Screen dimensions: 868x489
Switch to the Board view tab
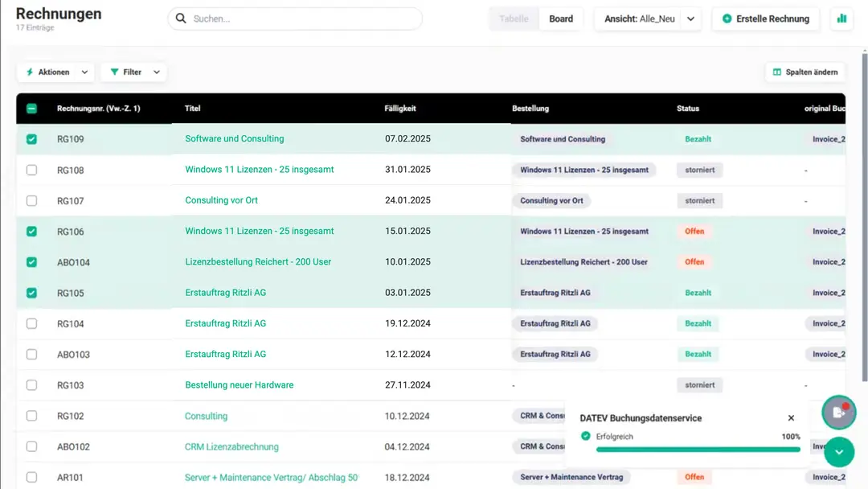point(561,18)
